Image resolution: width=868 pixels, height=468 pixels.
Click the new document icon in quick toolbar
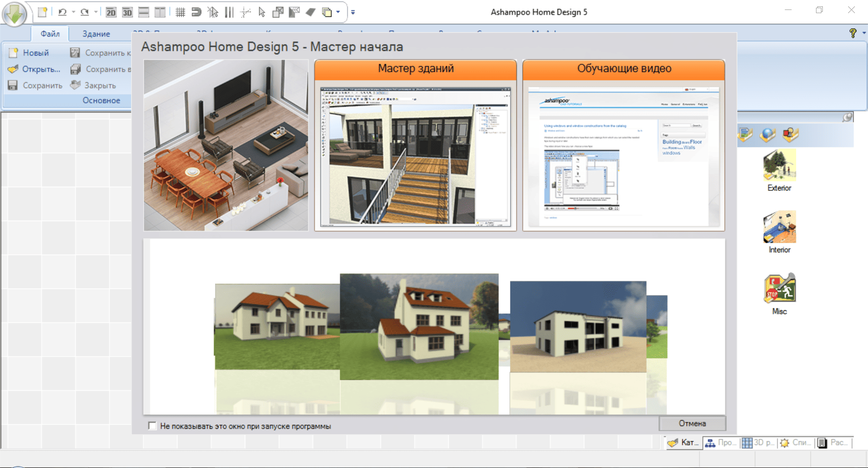tap(42, 12)
